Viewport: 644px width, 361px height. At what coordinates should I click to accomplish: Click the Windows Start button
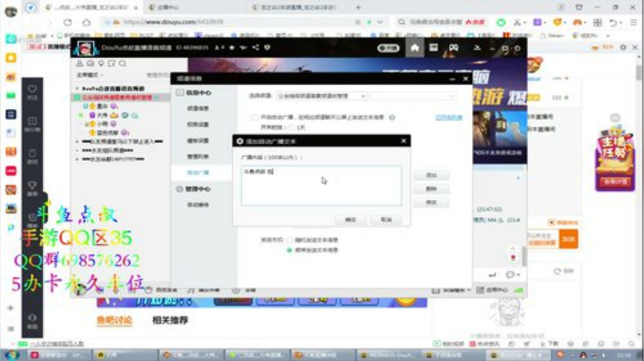pyautogui.click(x=12, y=355)
